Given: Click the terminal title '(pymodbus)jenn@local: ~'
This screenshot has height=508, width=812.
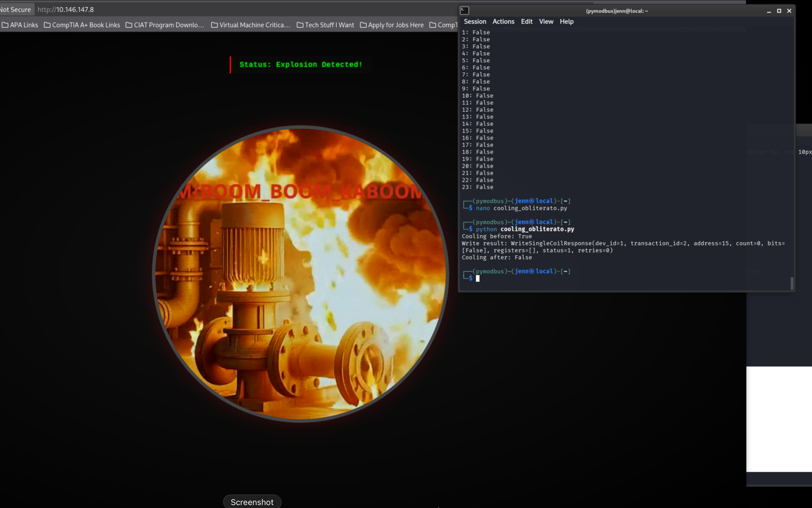Looking at the screenshot, I should pyautogui.click(x=617, y=11).
